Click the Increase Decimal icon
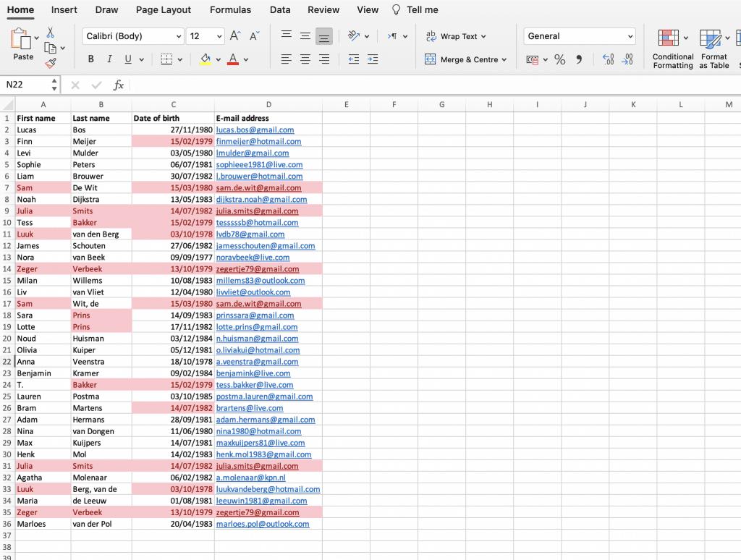Screen dimensions: 741x560 click(x=608, y=59)
